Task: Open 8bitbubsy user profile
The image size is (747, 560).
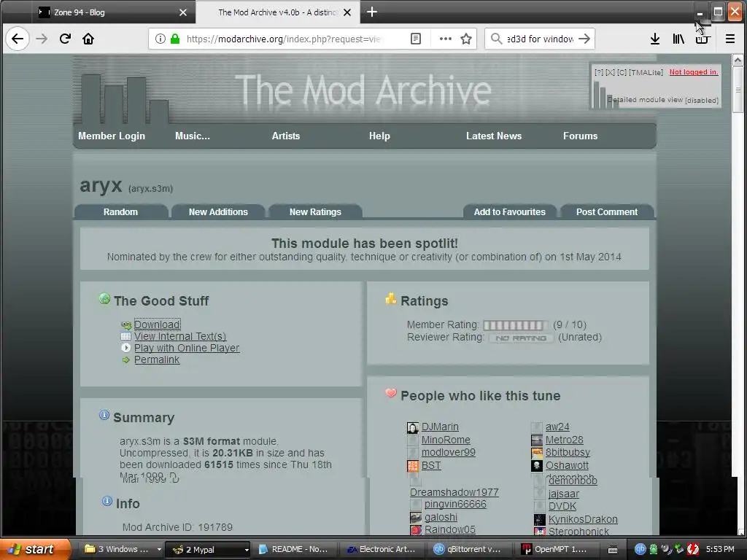Action: [568, 452]
